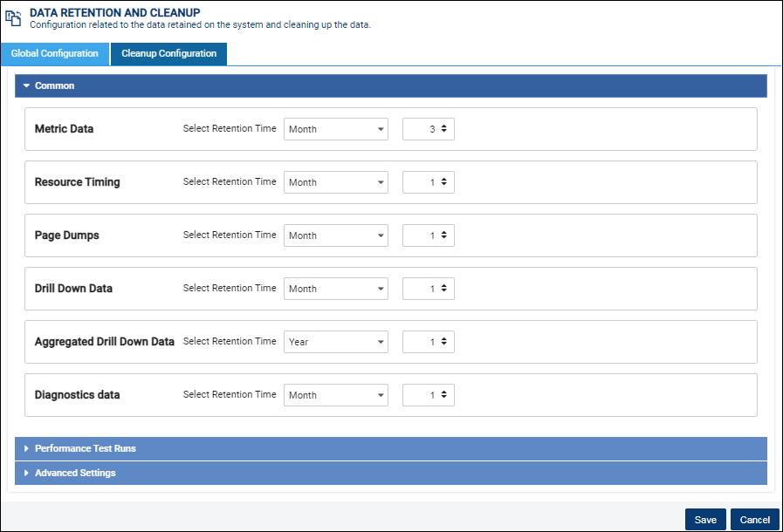
Task: Click Diagnostics data value spinner arrows
Action: click(x=444, y=395)
